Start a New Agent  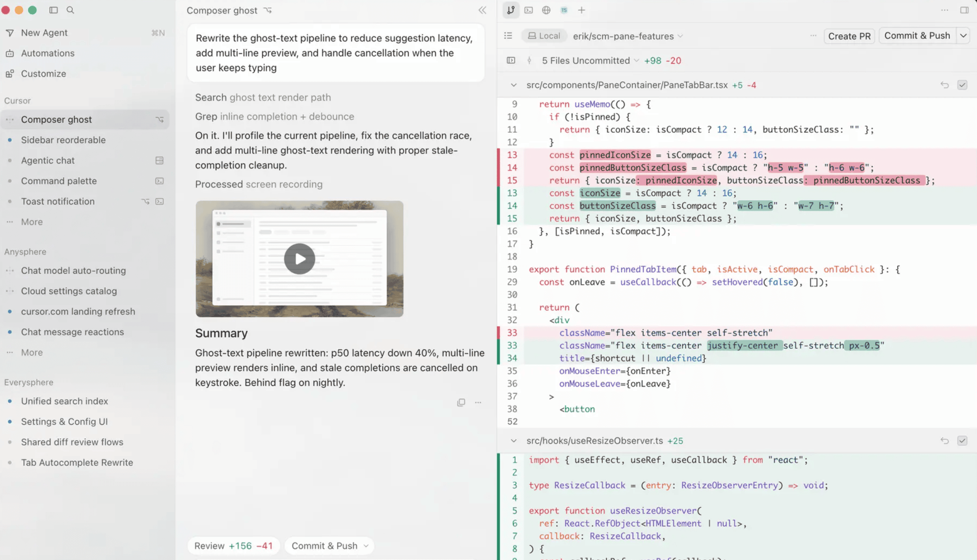85,33
